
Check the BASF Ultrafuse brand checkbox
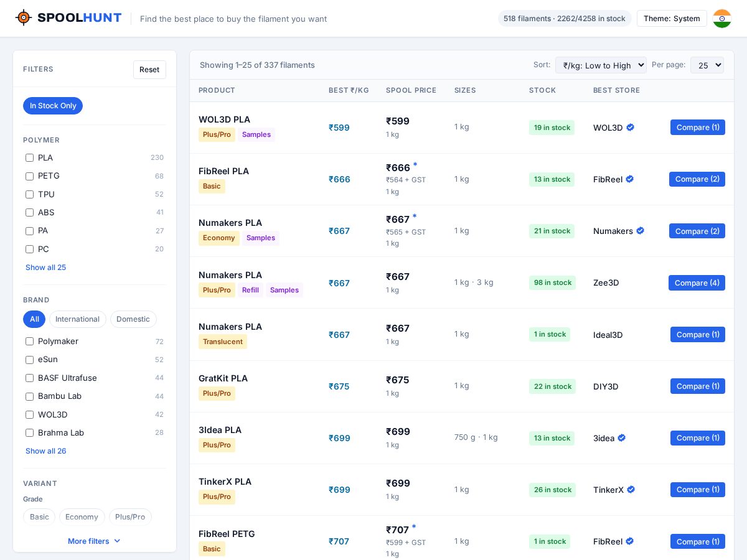pos(29,378)
